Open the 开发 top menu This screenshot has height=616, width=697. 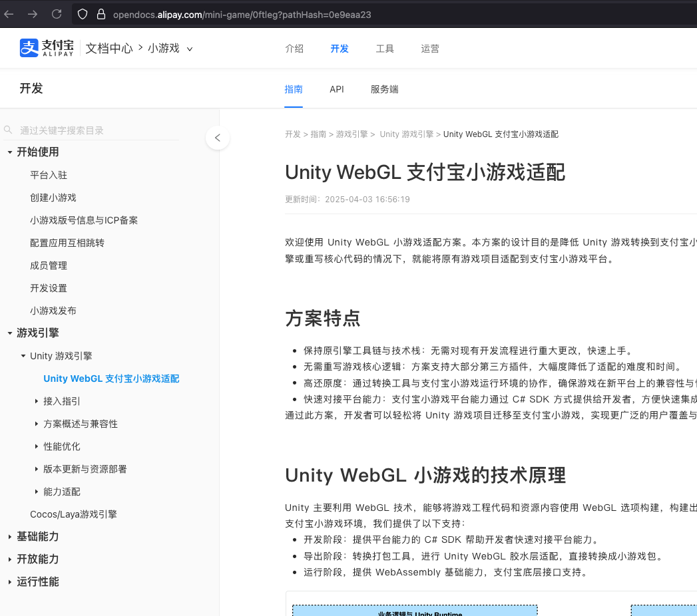[340, 49]
